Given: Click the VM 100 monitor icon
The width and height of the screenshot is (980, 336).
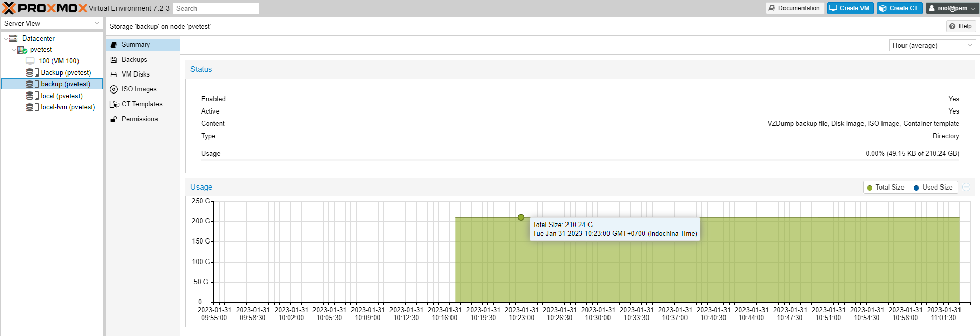Looking at the screenshot, I should (x=30, y=61).
